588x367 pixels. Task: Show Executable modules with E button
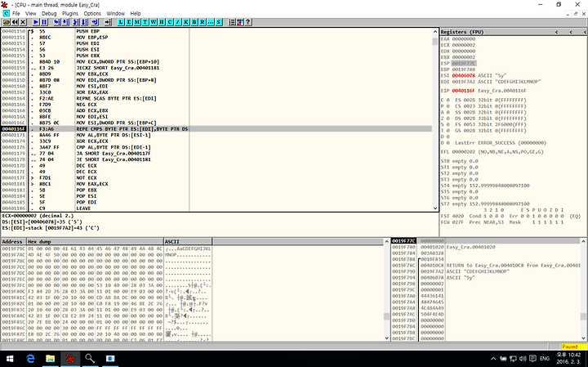click(x=129, y=22)
